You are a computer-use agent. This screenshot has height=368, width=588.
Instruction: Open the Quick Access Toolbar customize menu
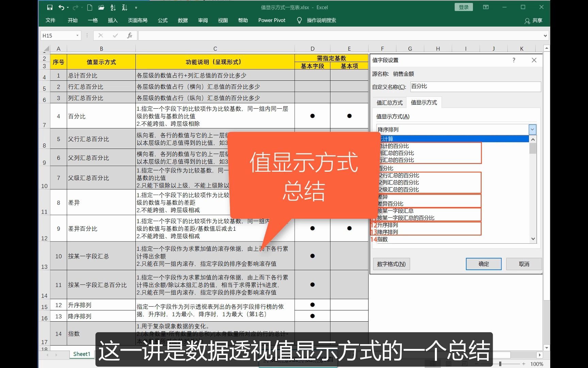point(136,7)
